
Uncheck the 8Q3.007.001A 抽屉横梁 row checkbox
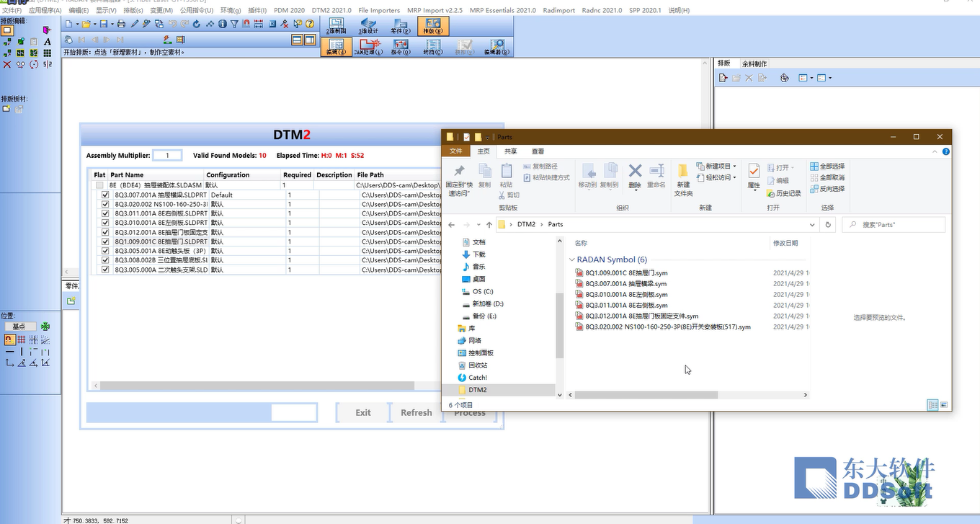106,195
